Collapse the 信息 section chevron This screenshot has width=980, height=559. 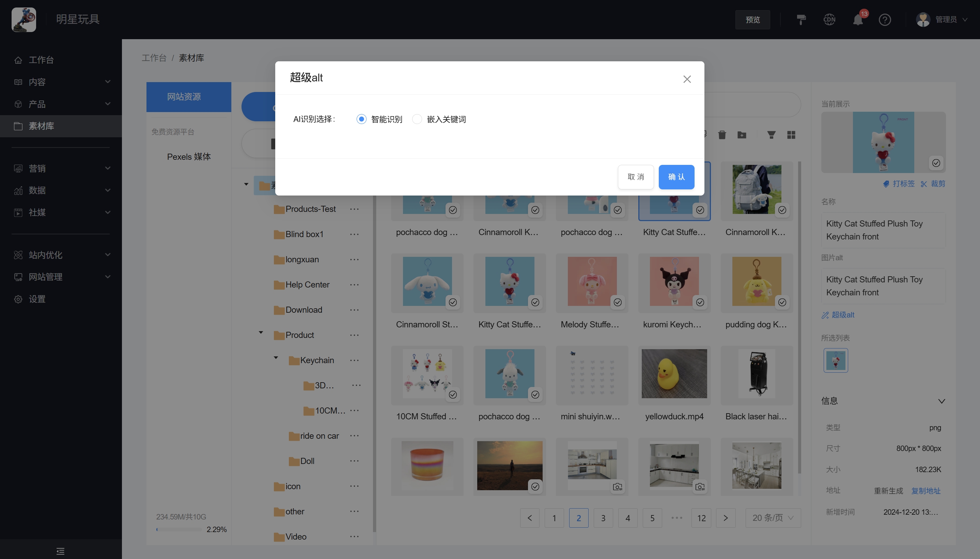pyautogui.click(x=941, y=401)
